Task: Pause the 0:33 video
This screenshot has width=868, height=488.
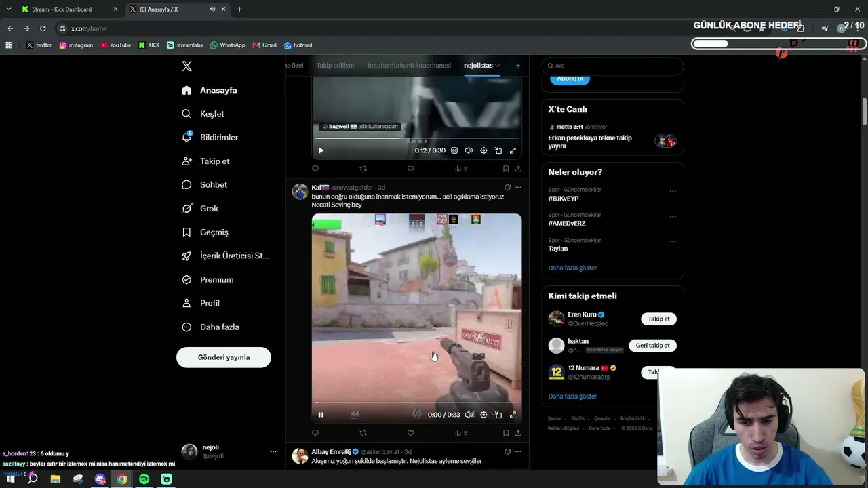Action: pyautogui.click(x=321, y=415)
